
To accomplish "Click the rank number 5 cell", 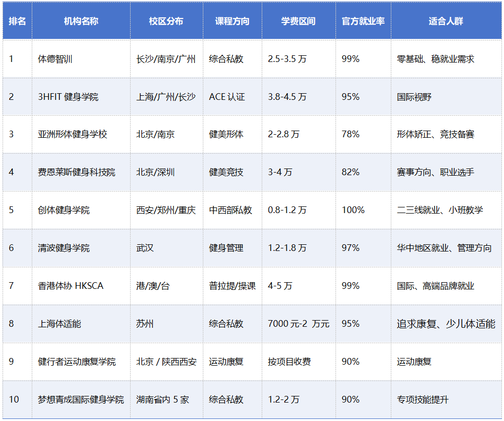I will pos(17,210).
